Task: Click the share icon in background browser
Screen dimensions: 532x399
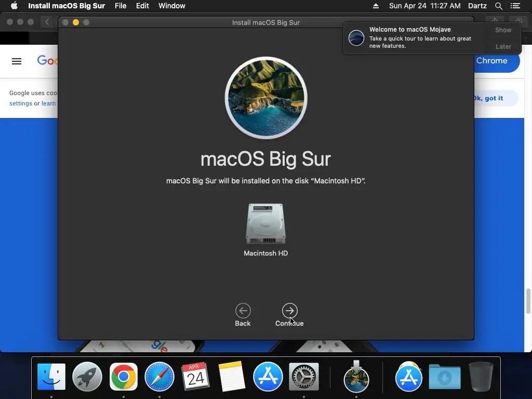Action: click(x=495, y=22)
